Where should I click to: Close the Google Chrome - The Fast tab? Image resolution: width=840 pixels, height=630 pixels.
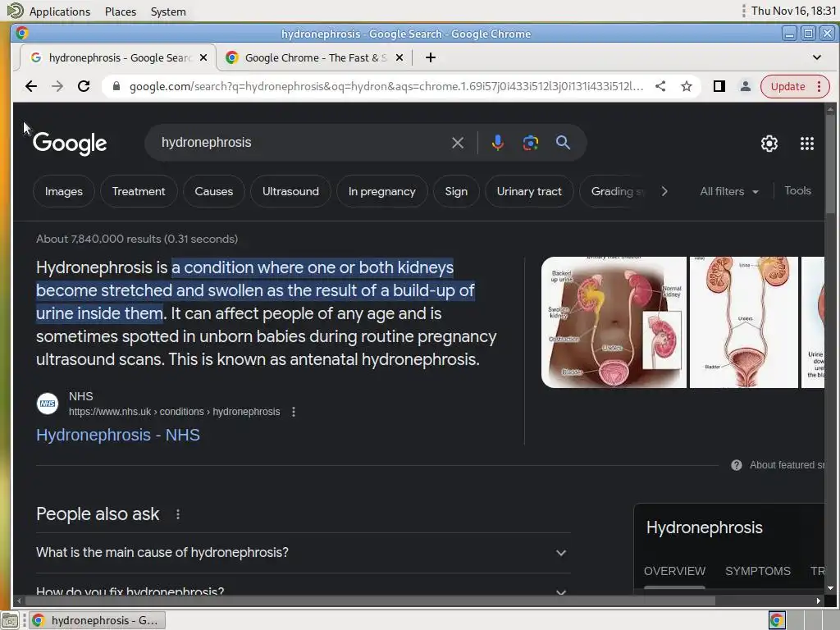tap(399, 57)
